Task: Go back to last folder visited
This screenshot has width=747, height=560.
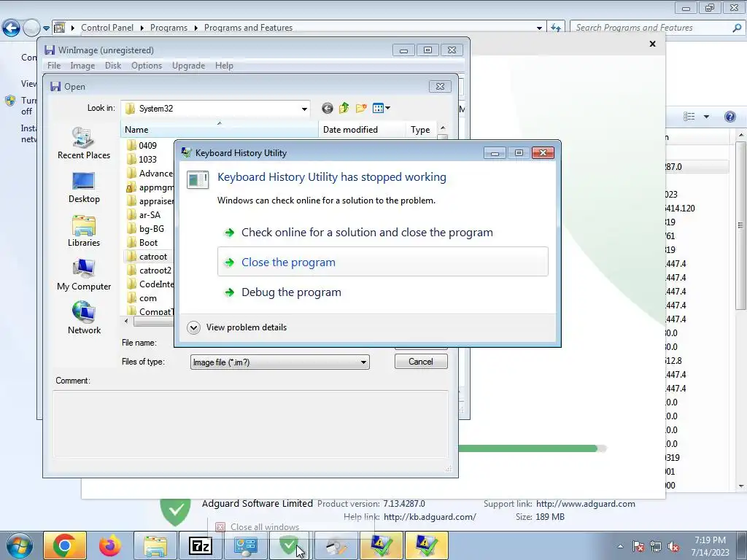Action: [x=327, y=109]
